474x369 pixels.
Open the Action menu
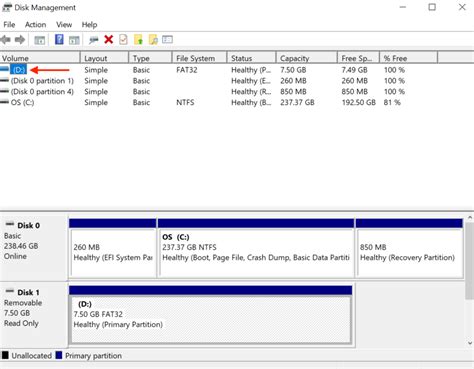tap(35, 25)
